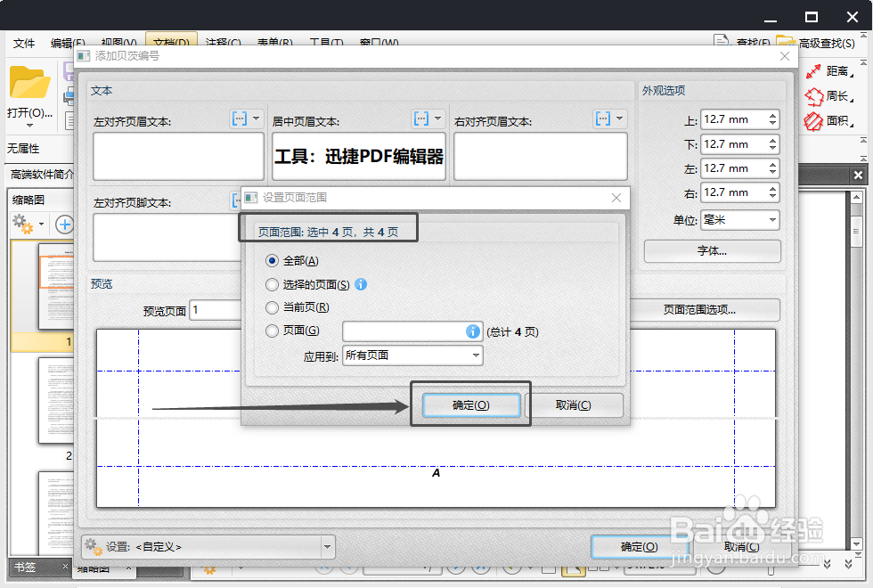The height and width of the screenshot is (588, 873).
Task: Click the main window vertical scrollbar down arrow
Action: (856, 544)
